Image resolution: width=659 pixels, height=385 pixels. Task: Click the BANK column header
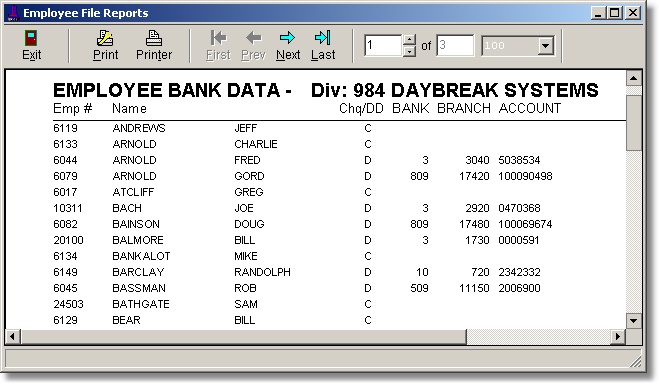tap(411, 108)
